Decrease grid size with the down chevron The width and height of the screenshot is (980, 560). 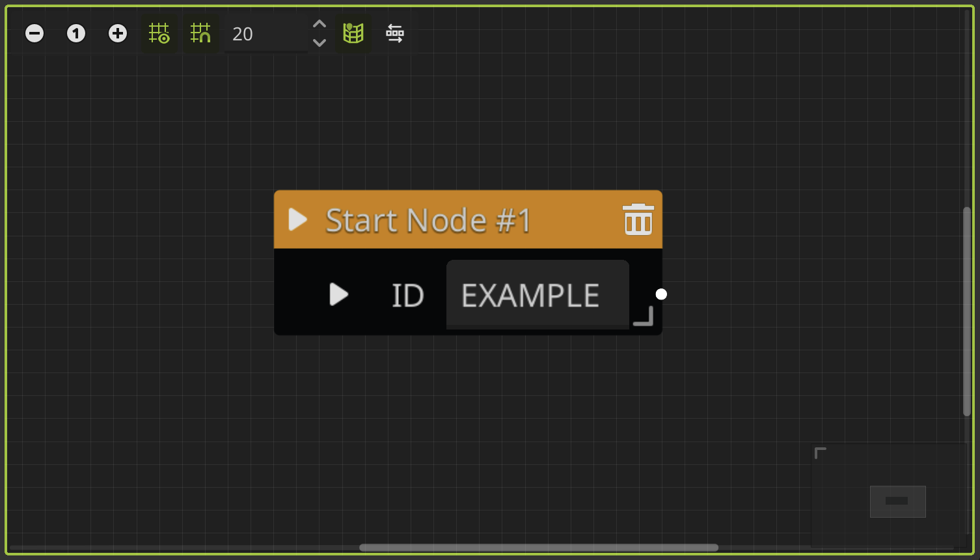tap(319, 43)
